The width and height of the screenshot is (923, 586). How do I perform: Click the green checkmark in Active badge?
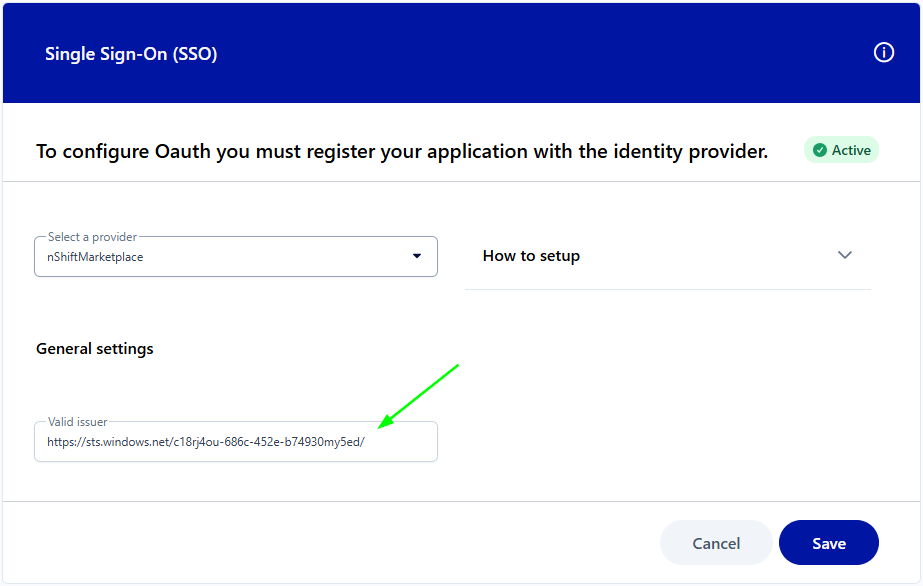point(820,150)
